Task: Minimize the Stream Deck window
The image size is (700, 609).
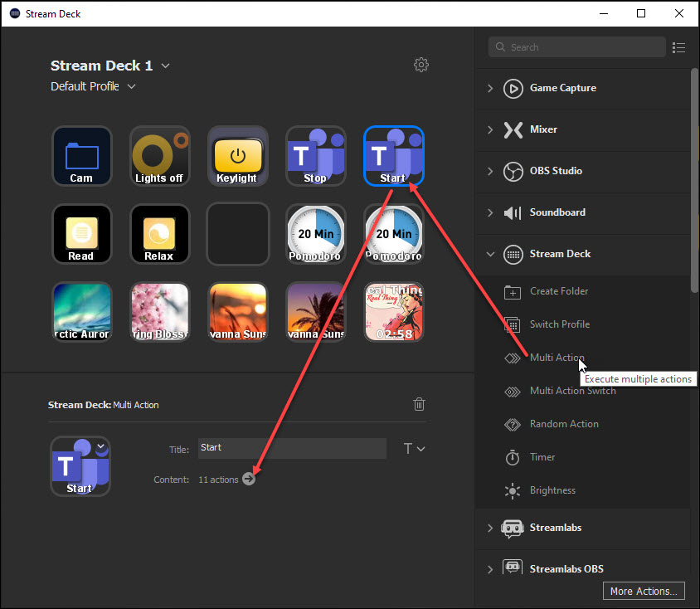Action: 604,13
